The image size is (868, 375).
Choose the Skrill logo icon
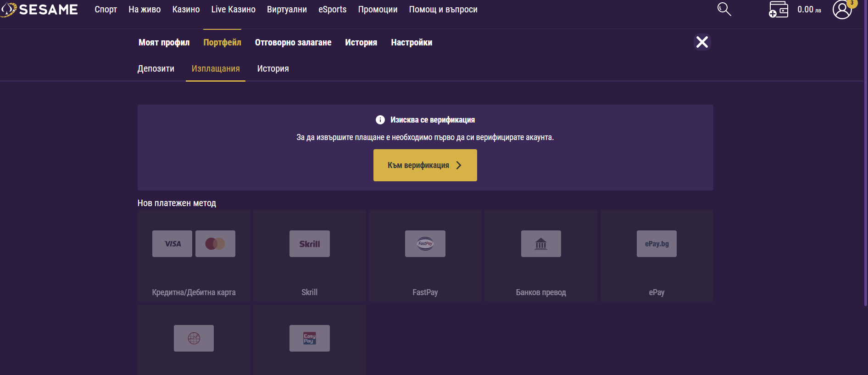[310, 244]
